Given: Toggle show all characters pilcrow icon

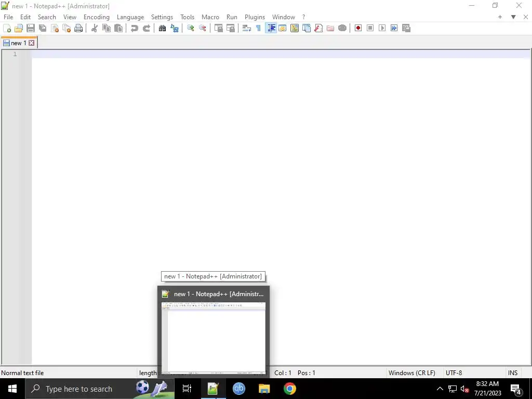Looking at the screenshot, I should 259,28.
